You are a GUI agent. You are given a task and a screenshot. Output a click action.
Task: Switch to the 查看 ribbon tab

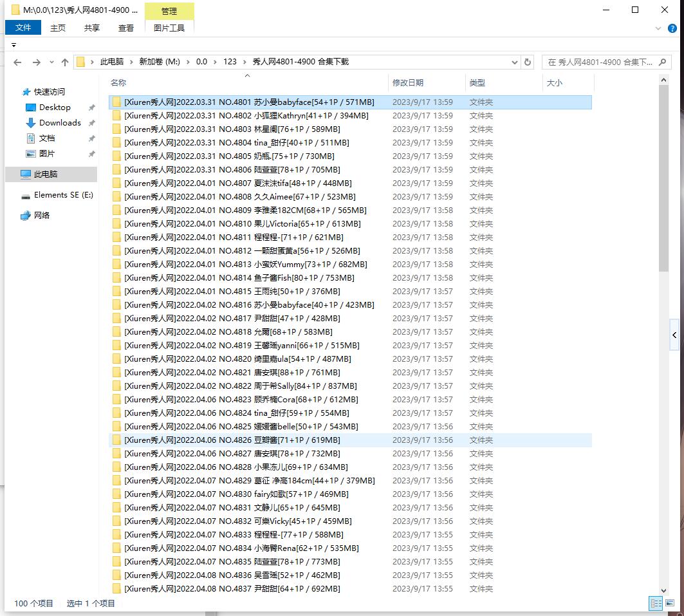point(126,28)
